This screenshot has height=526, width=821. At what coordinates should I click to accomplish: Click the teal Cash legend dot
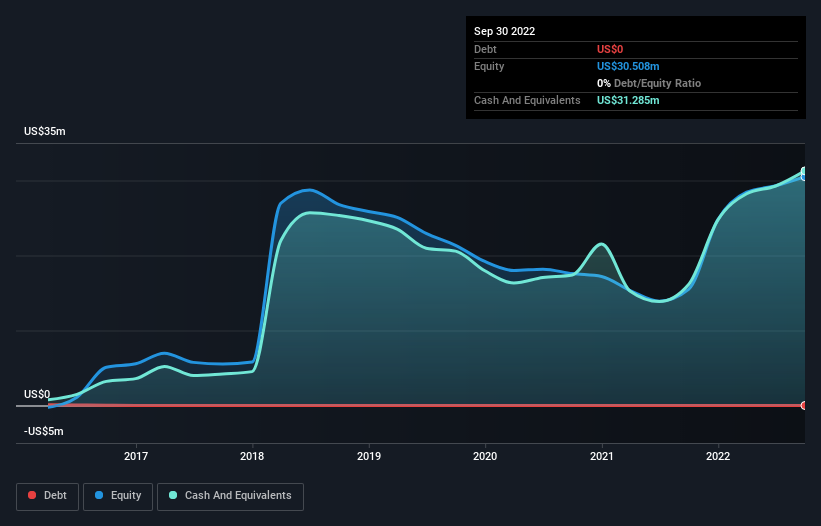[x=173, y=495]
